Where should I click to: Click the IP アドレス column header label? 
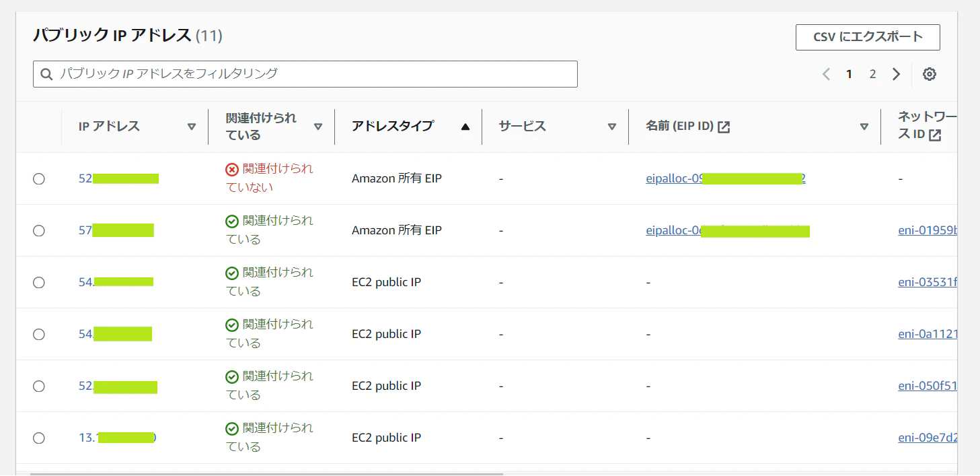(109, 127)
